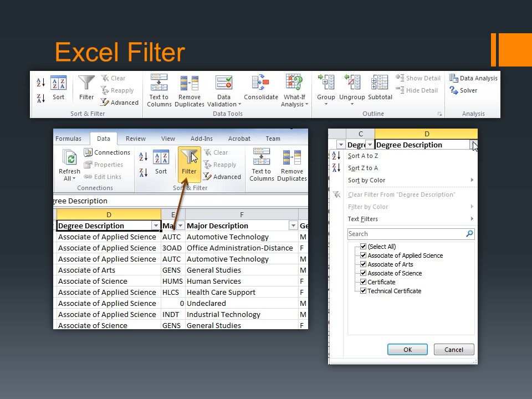Click Sort A to Z icon in top ribbon strip
This screenshot has width=532, height=399.
coord(40,82)
